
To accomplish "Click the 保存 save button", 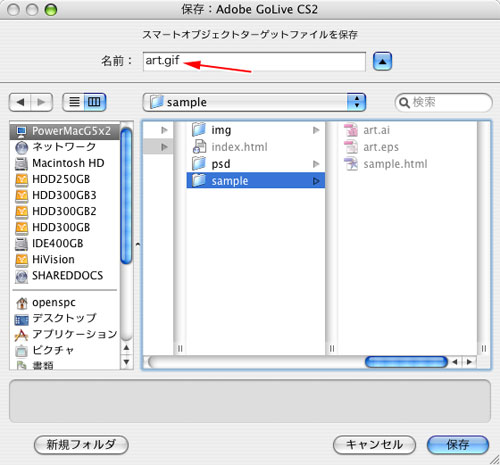I will pyautogui.click(x=458, y=445).
